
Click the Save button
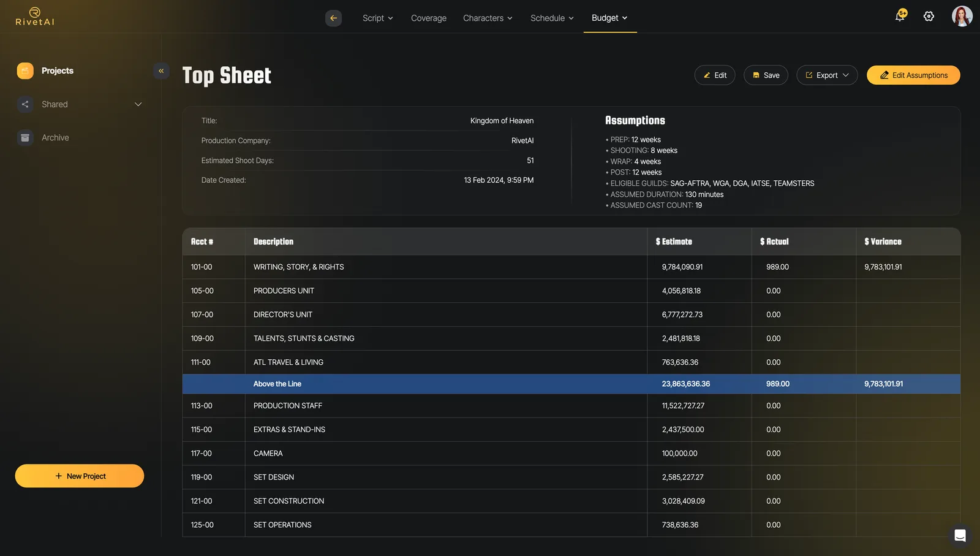tap(766, 75)
